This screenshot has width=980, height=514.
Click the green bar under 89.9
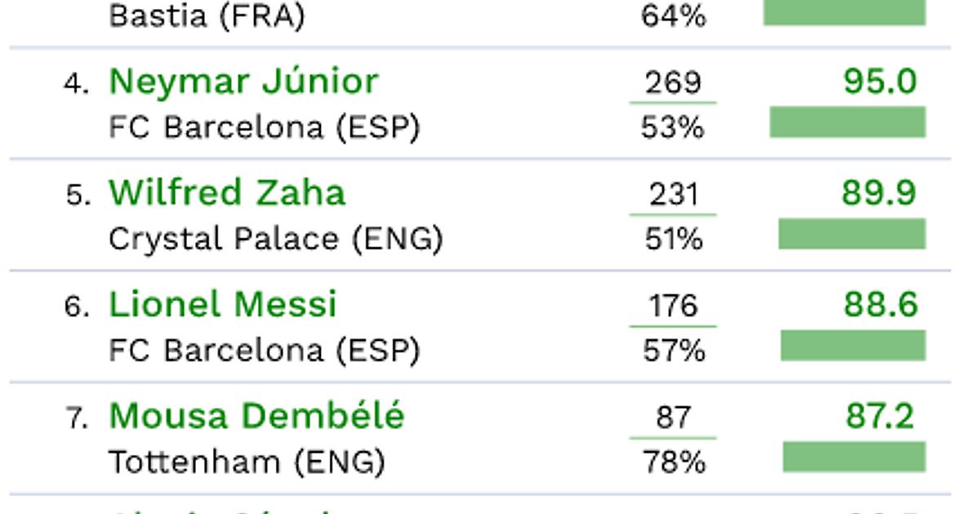pos(852,234)
